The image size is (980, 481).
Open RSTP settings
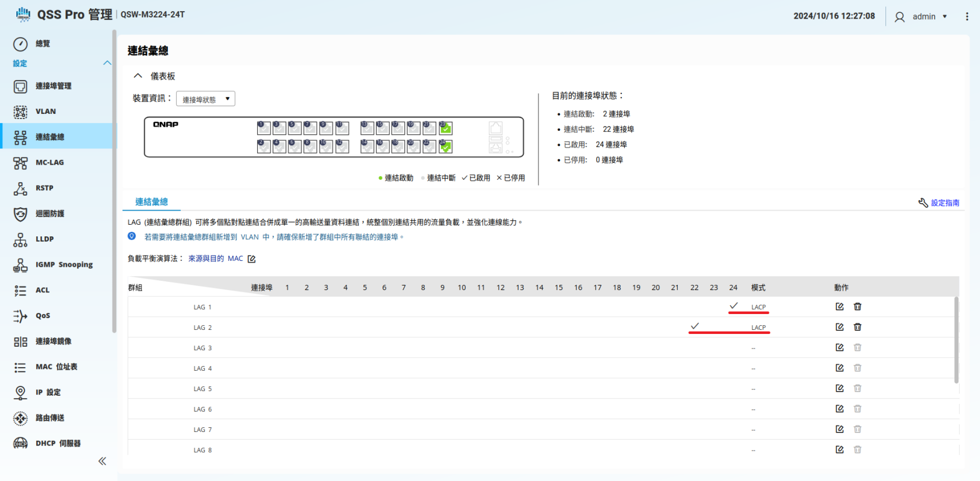(44, 188)
